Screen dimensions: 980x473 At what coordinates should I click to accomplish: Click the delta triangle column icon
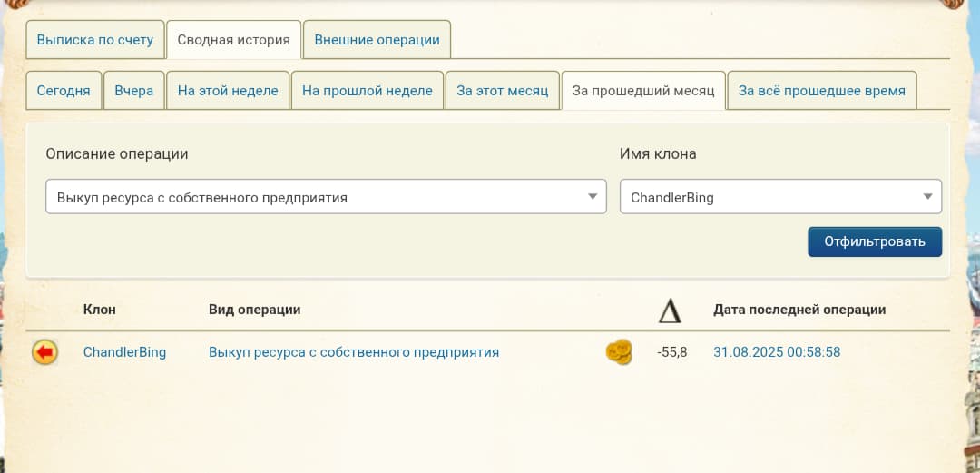670,310
